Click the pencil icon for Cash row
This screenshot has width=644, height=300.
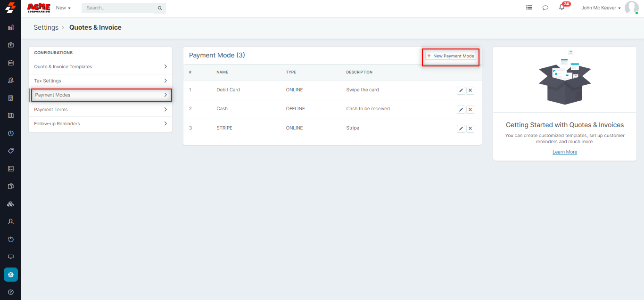click(x=461, y=109)
